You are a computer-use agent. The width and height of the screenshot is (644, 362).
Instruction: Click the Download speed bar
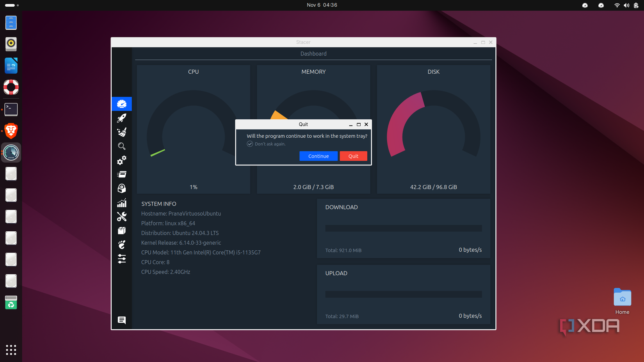click(x=404, y=228)
